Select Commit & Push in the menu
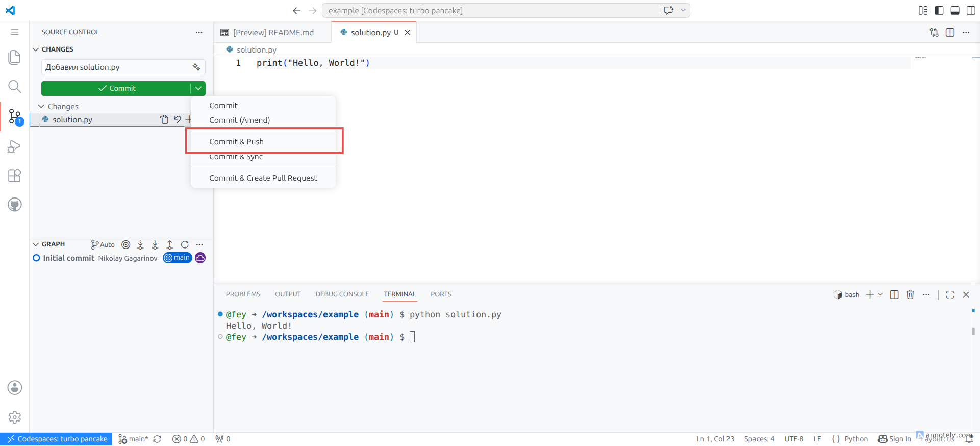The width and height of the screenshot is (980, 446). [x=263, y=142]
